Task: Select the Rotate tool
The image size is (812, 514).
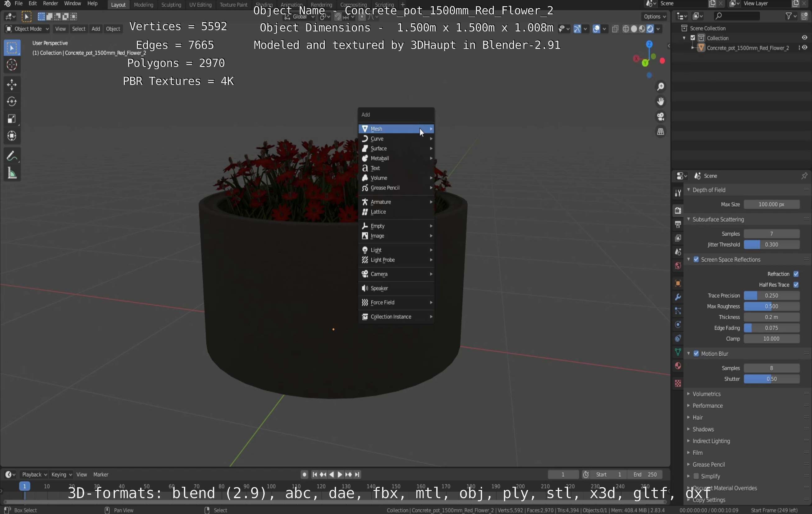Action: click(x=12, y=102)
